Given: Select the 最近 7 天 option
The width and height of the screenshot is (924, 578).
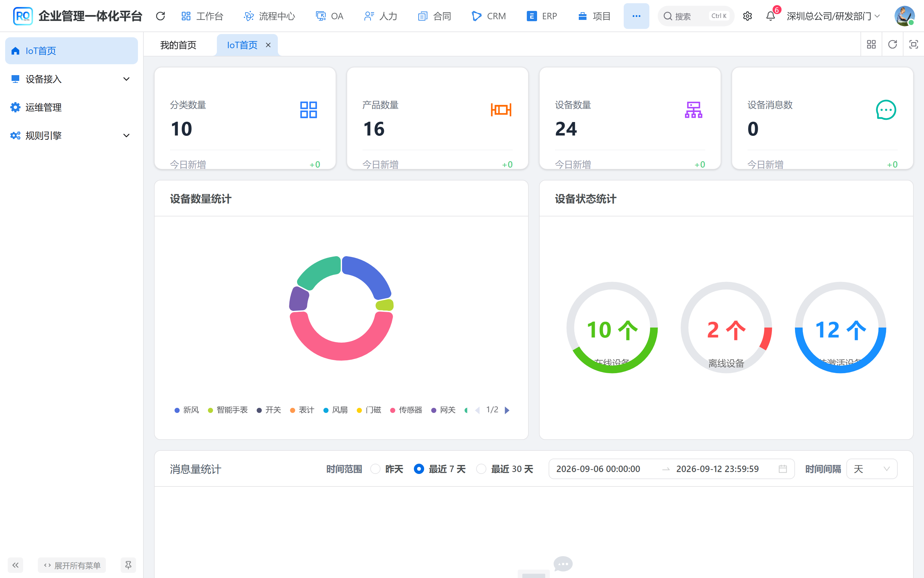Looking at the screenshot, I should pos(440,469).
